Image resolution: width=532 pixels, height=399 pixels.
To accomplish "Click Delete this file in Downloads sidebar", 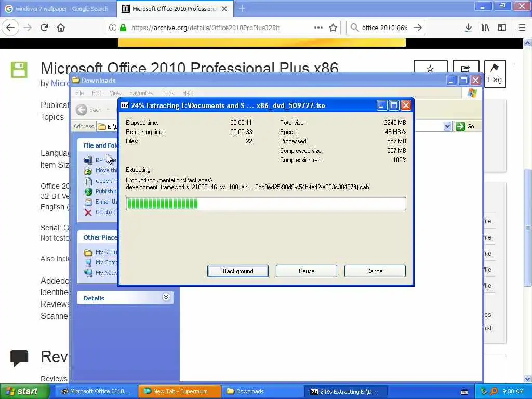I will coord(106,212).
